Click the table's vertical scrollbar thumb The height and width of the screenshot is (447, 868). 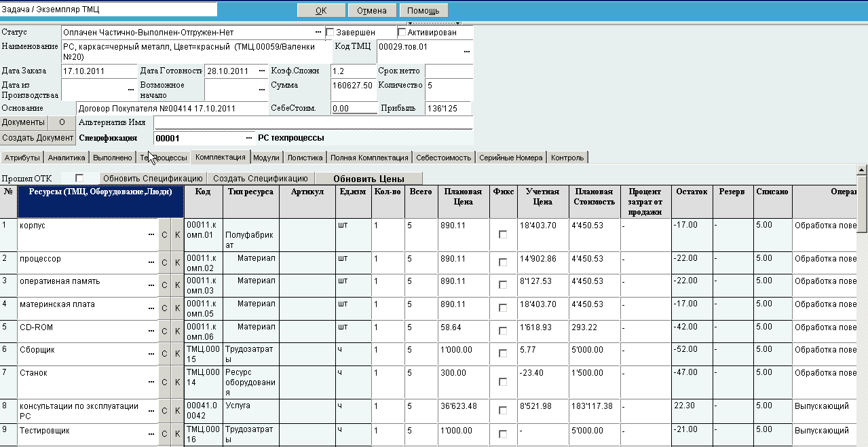tap(862, 204)
